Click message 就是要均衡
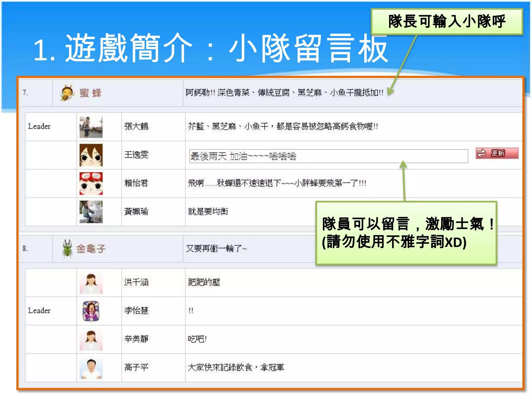532x399 pixels. click(x=208, y=211)
